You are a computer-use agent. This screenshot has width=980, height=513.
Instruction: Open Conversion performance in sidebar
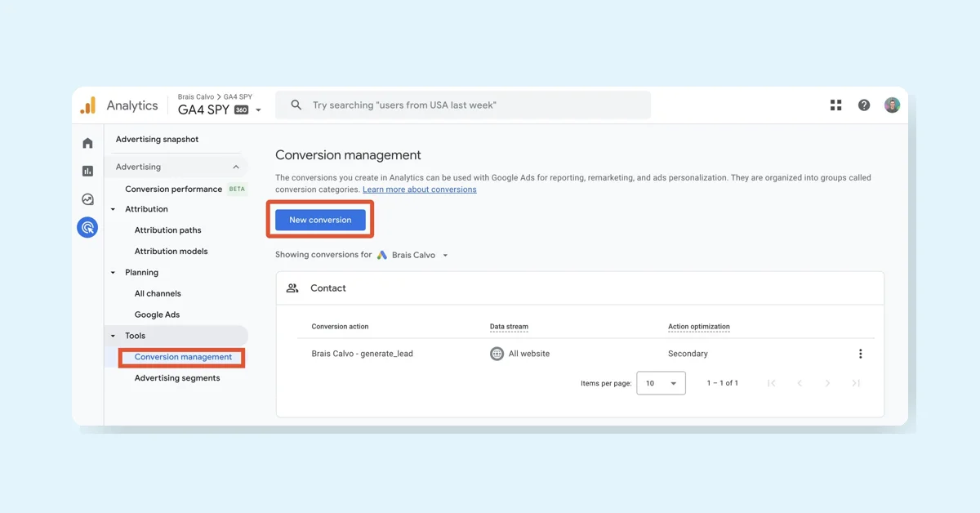173,189
